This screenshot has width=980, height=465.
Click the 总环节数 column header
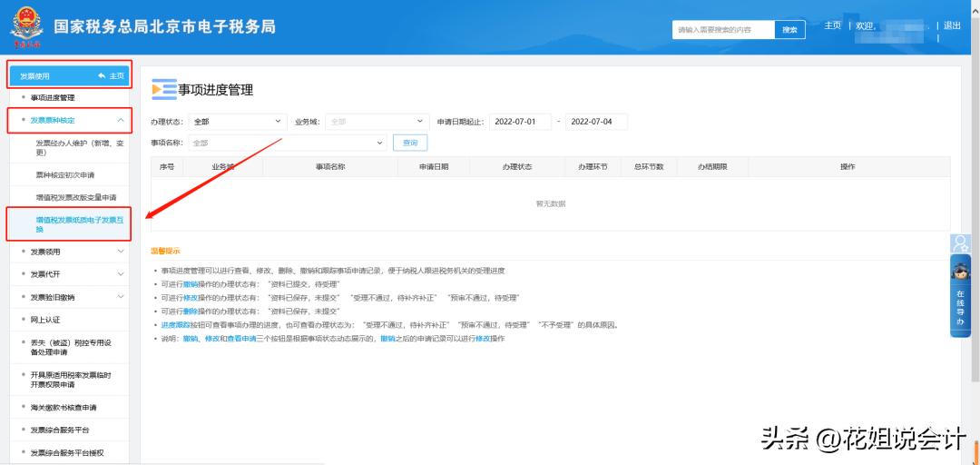point(648,166)
